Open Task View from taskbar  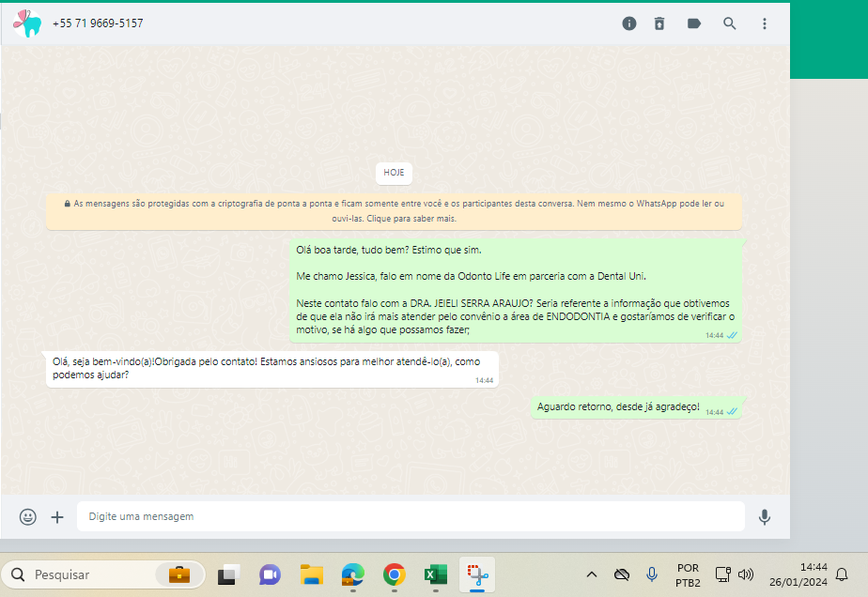point(228,574)
